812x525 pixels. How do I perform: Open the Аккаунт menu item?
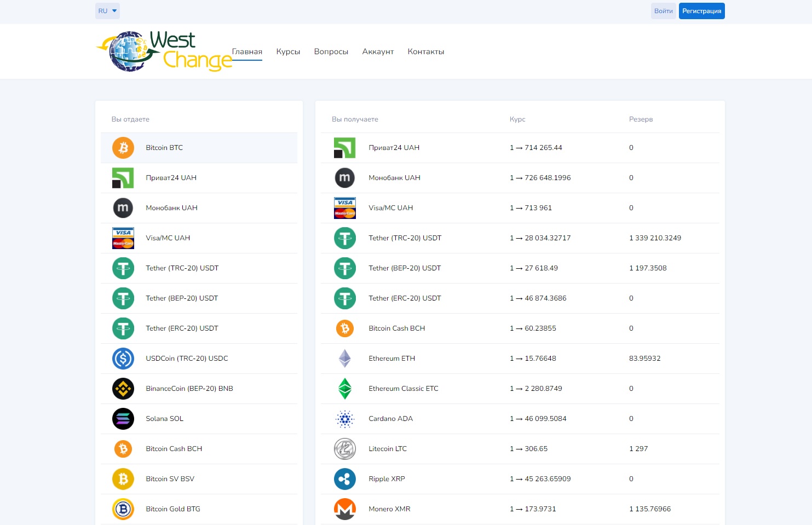point(378,51)
